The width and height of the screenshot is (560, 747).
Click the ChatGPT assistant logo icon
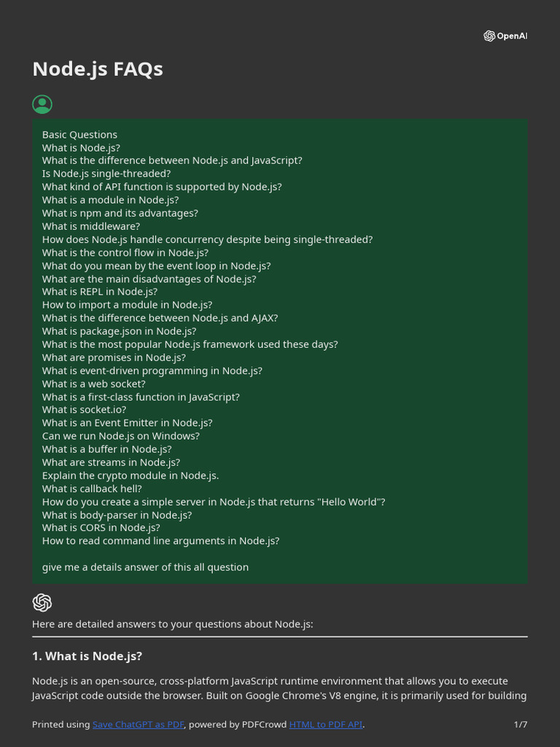pyautogui.click(x=42, y=603)
